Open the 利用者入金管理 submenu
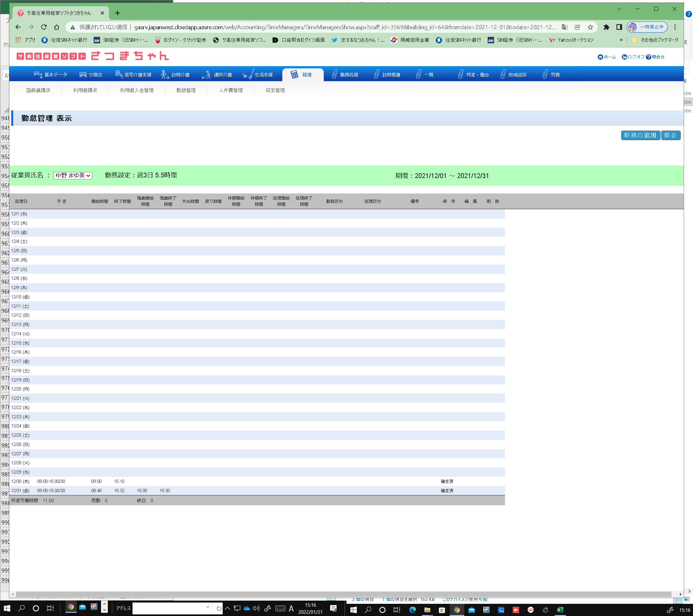 pos(137,90)
